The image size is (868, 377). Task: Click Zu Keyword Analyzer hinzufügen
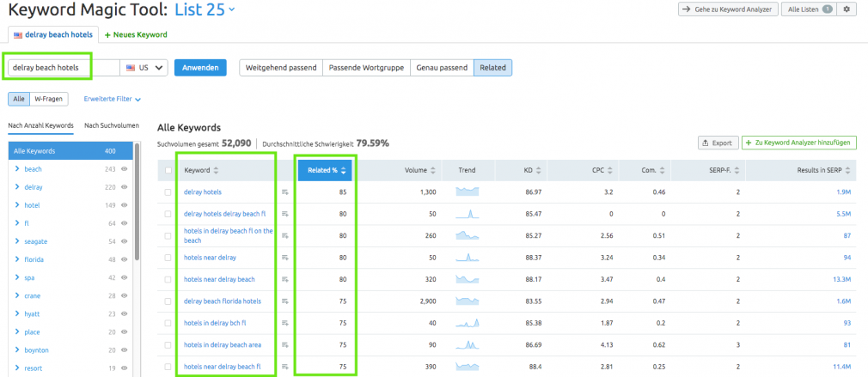pyautogui.click(x=799, y=143)
